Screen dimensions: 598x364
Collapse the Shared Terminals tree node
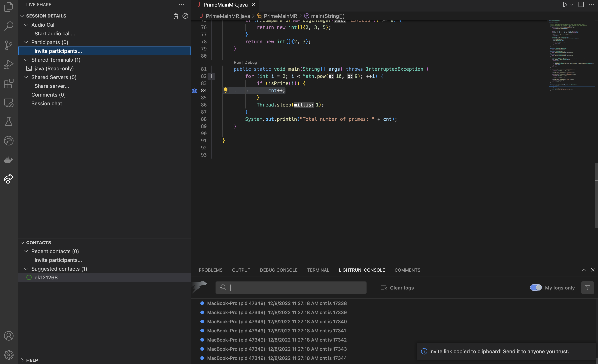coord(26,60)
